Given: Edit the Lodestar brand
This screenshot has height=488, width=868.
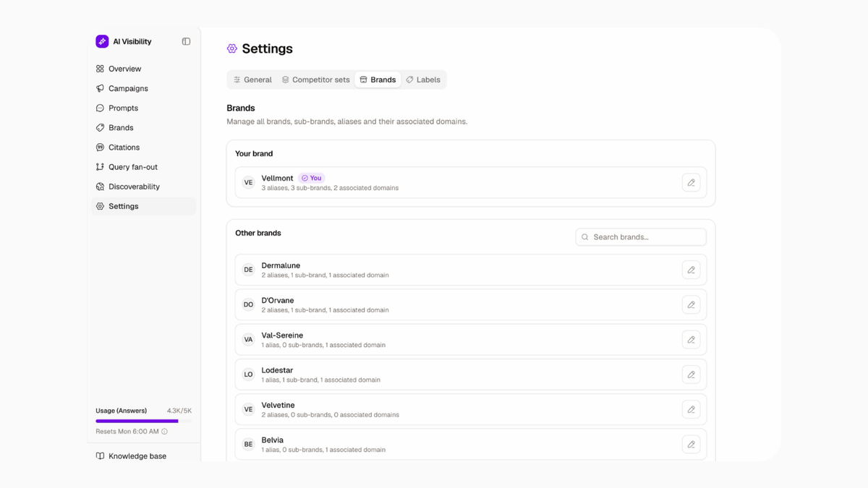Looking at the screenshot, I should (x=691, y=374).
